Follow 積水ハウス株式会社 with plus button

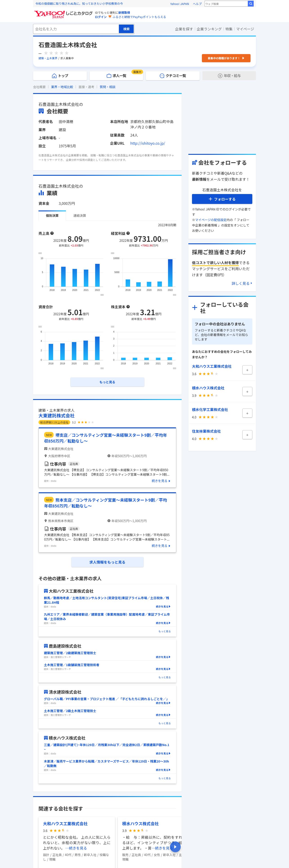pos(247,392)
